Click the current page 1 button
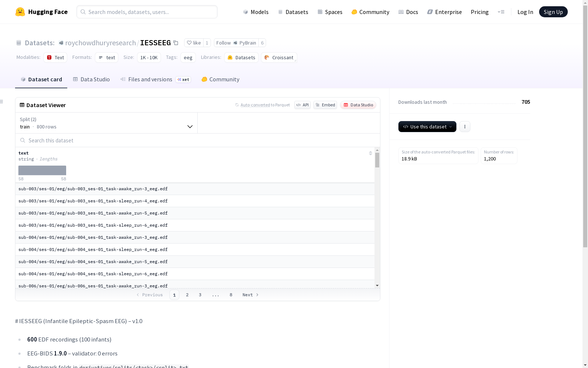Viewport: 588px width, 368px height. (174, 295)
